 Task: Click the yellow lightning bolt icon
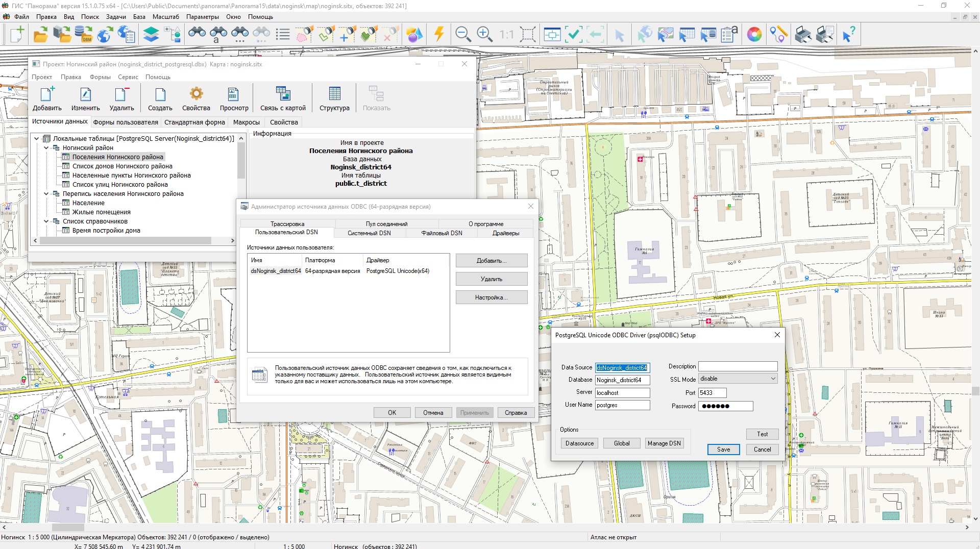[439, 35]
